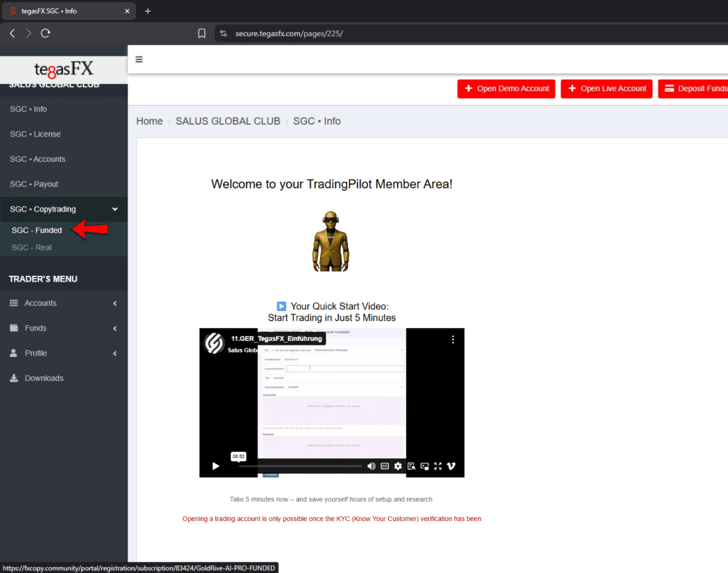The width and height of the screenshot is (728, 573).
Task: Open a new browser tab
Action: click(148, 11)
